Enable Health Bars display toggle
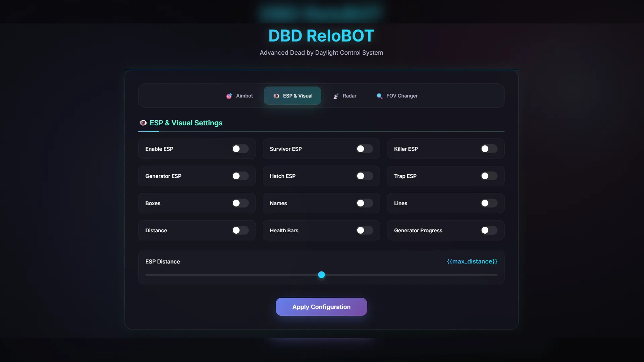Viewport: 644px width, 362px height. (x=365, y=230)
